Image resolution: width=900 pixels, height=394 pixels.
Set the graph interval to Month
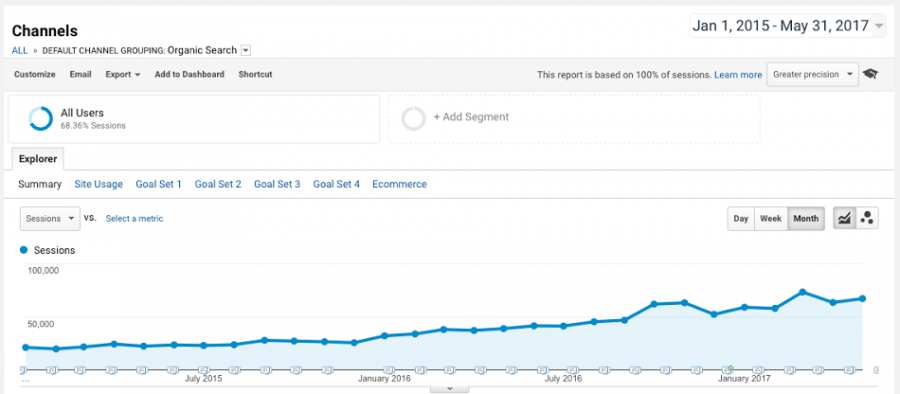pyautogui.click(x=806, y=219)
